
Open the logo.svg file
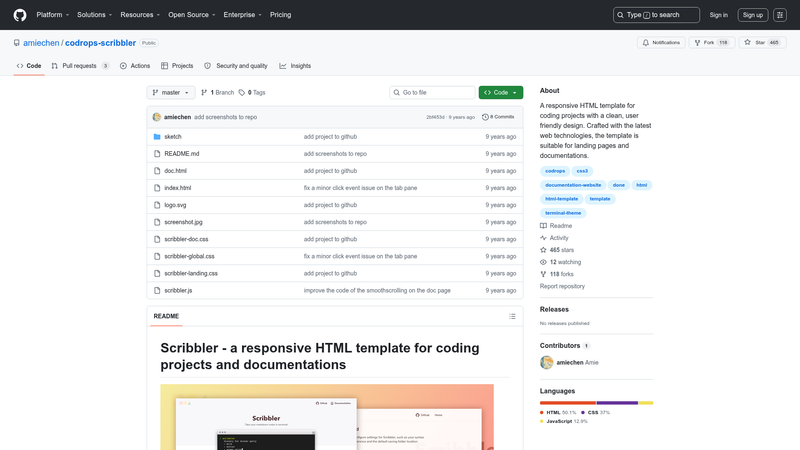tap(175, 205)
